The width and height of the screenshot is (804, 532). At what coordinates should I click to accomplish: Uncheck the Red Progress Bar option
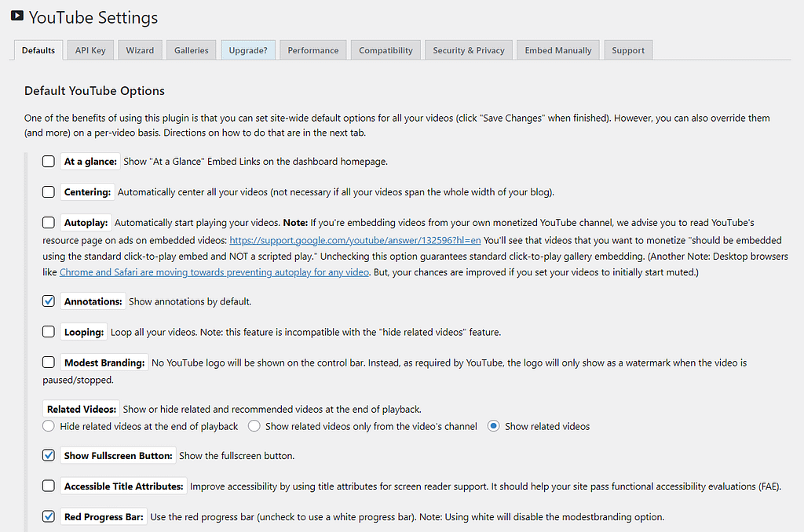48,516
